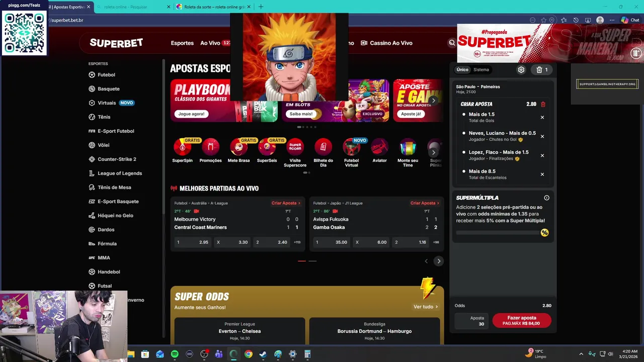Viewport: 644px width, 362px height.
Task: Switch bet slip to Único mode
Action: [x=462, y=69]
